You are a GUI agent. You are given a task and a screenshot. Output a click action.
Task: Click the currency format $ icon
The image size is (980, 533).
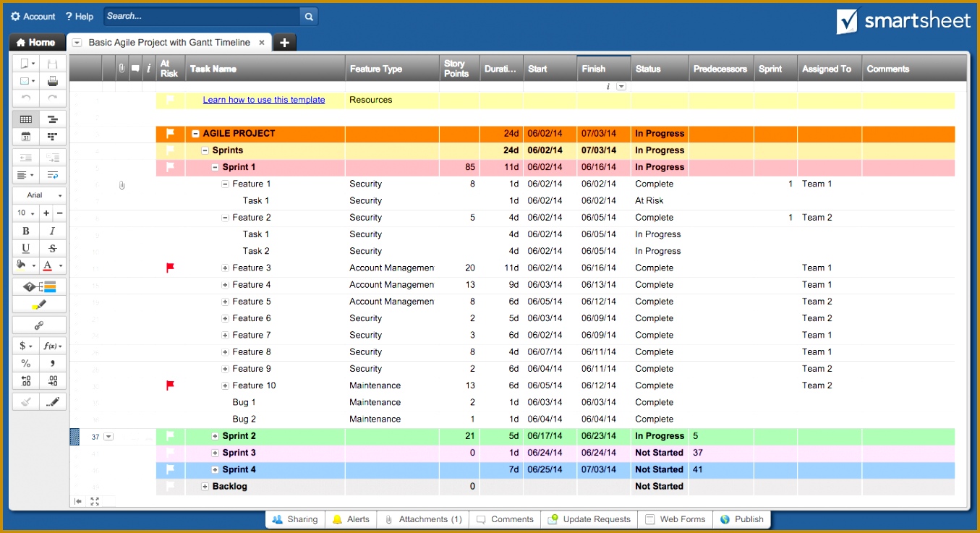coord(22,346)
